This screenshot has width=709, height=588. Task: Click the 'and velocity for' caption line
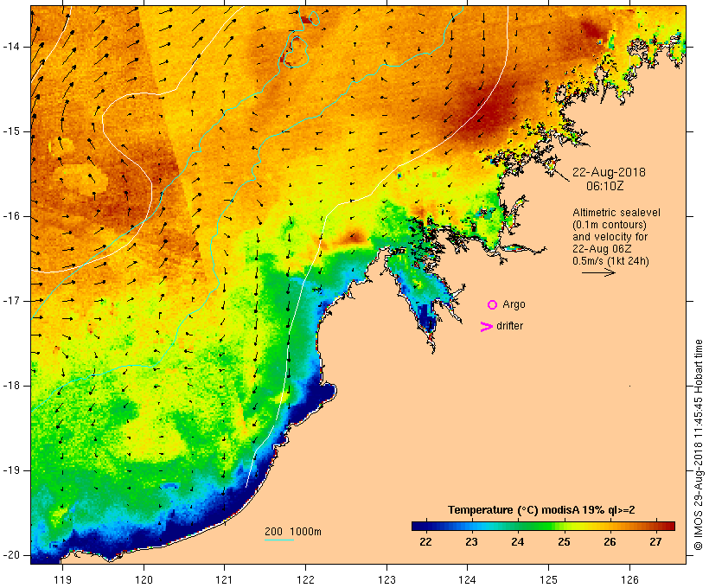[x=610, y=237]
